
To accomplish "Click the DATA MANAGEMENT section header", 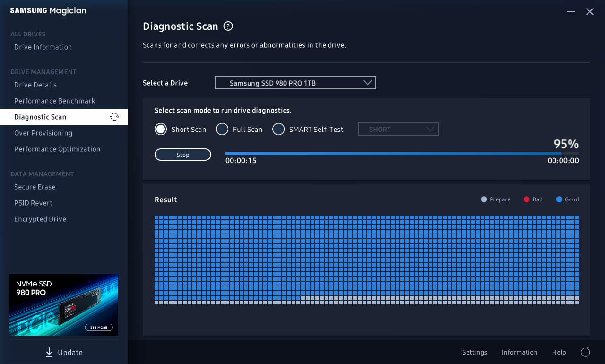I will click(x=43, y=174).
